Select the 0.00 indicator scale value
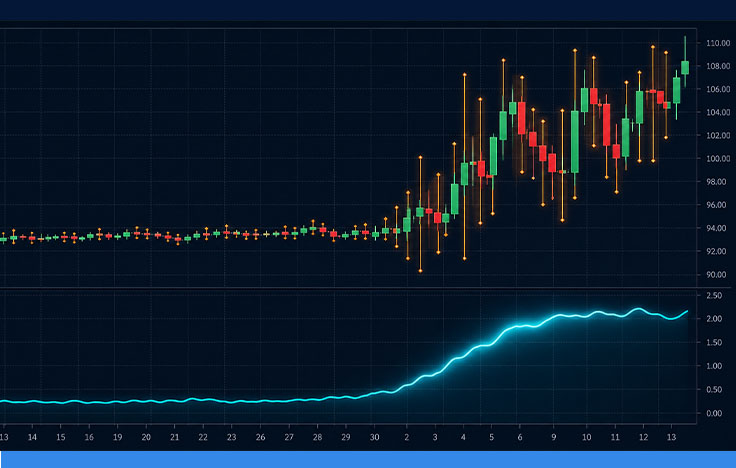Screen dimensions: 736x468 [714, 414]
